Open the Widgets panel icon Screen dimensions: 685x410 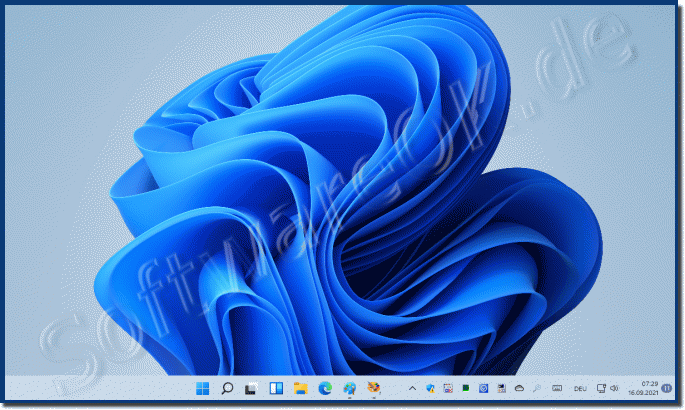pos(276,388)
